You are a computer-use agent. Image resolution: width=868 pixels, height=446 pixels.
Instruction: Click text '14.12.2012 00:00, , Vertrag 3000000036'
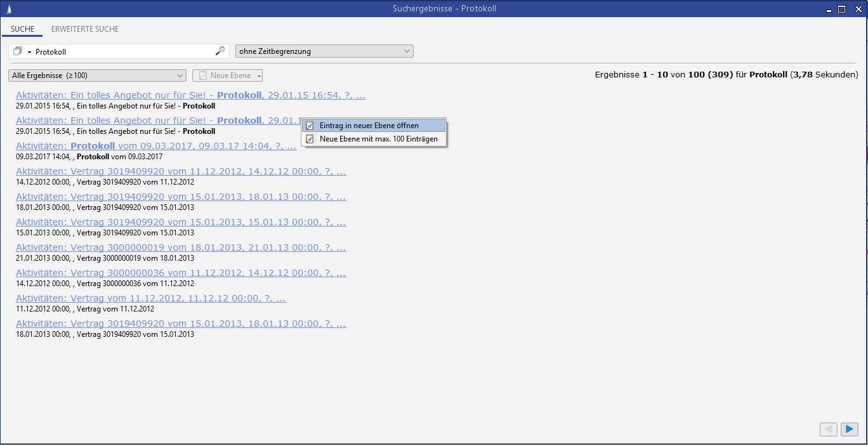(x=105, y=284)
